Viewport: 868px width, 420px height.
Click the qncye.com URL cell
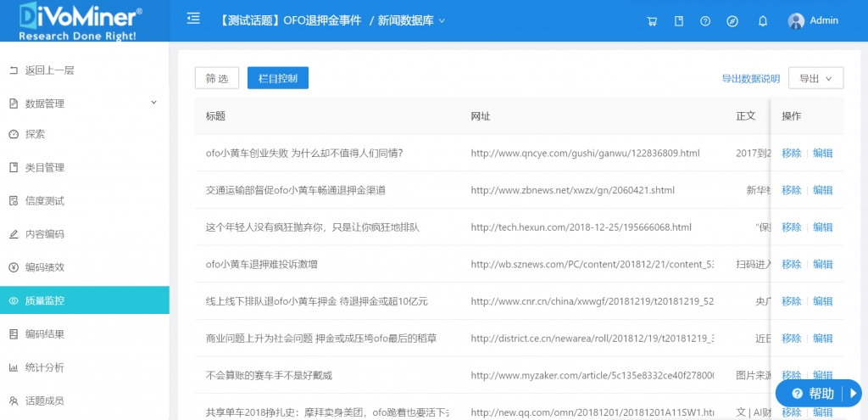pyautogui.click(x=585, y=153)
